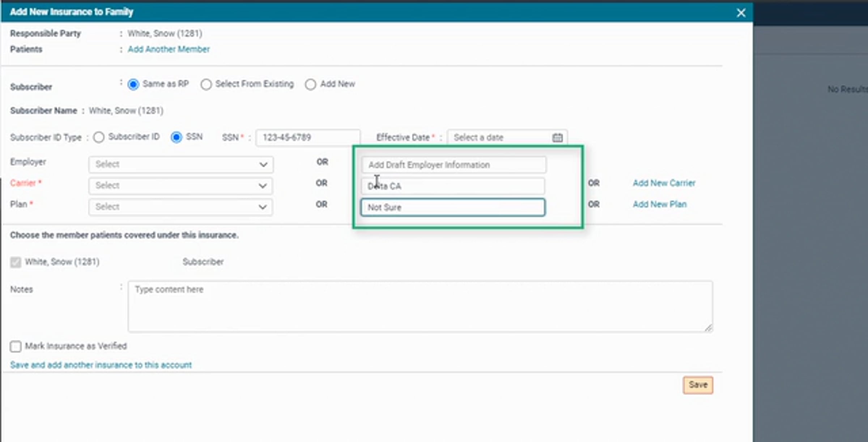Expand the Plan select dropdown

click(181, 207)
